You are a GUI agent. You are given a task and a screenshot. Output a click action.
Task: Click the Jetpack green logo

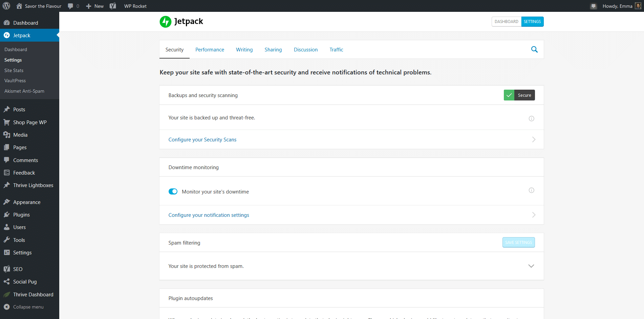pos(165,22)
